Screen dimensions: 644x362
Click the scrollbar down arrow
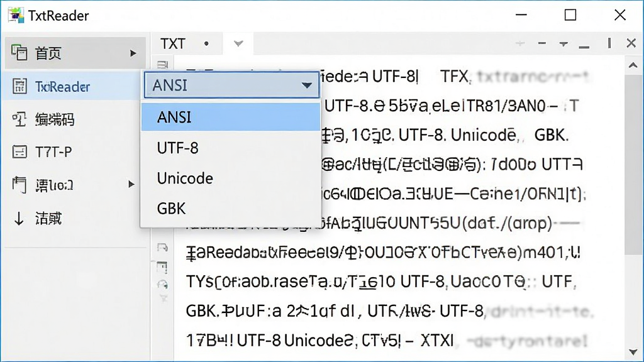(633, 352)
